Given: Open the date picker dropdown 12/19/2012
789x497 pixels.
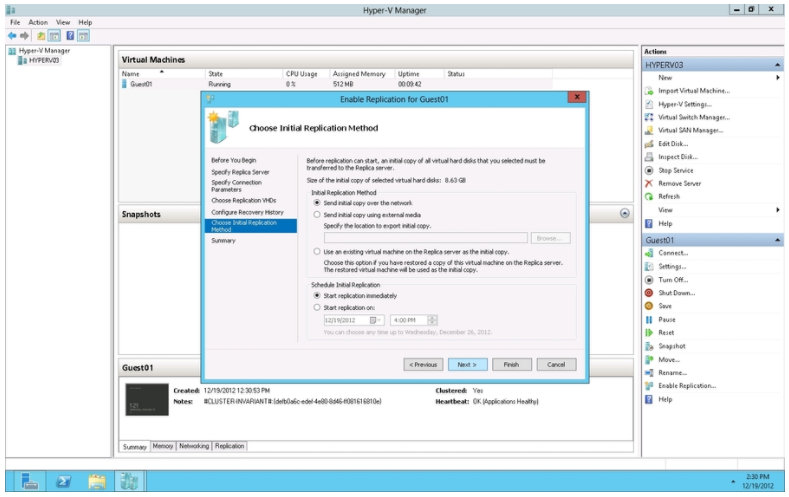Looking at the screenshot, I should point(375,320).
